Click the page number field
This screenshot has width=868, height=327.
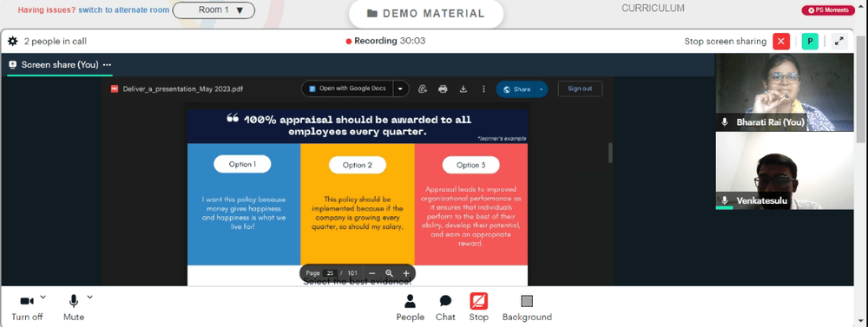click(330, 273)
